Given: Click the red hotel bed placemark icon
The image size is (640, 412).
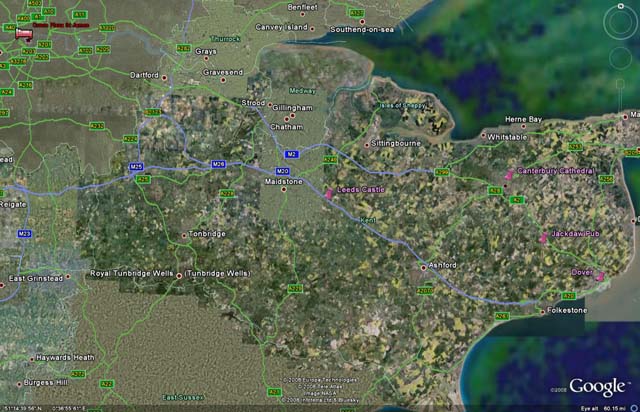Looking at the screenshot, I should (24, 34).
